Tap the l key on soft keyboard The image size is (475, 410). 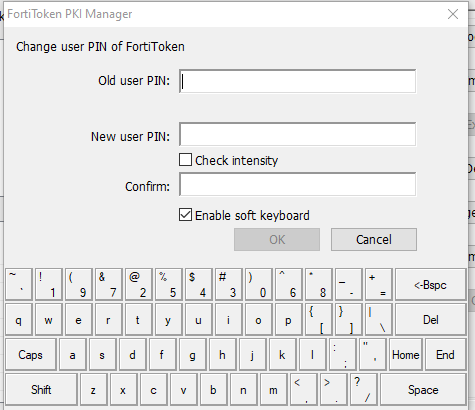coord(313,354)
